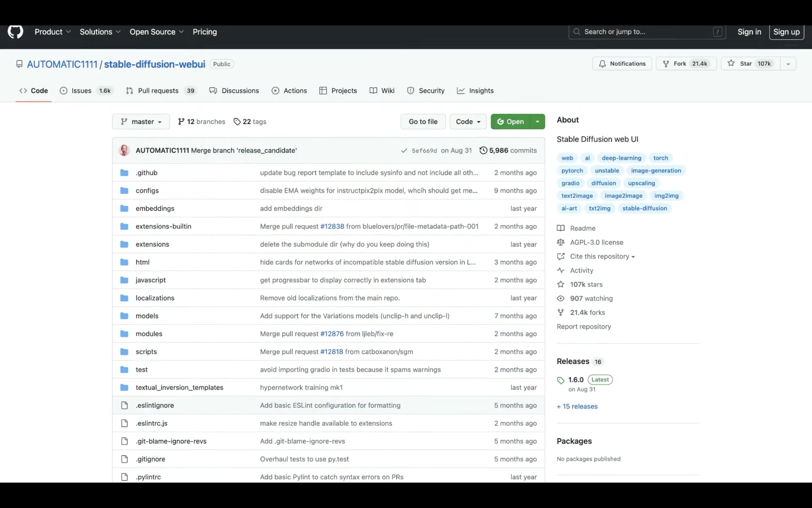Click the AUTOMATIC1111 avatar in commit row
The width and height of the screenshot is (812, 508).
(x=124, y=150)
